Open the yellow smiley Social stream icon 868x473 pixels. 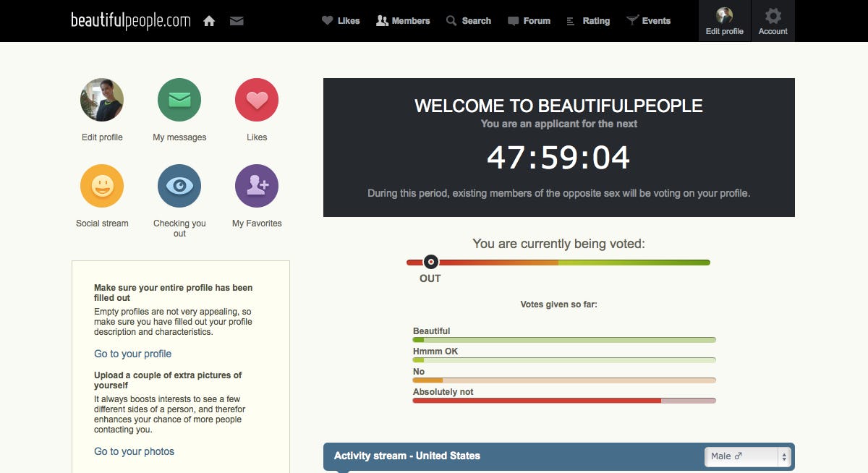[102, 186]
